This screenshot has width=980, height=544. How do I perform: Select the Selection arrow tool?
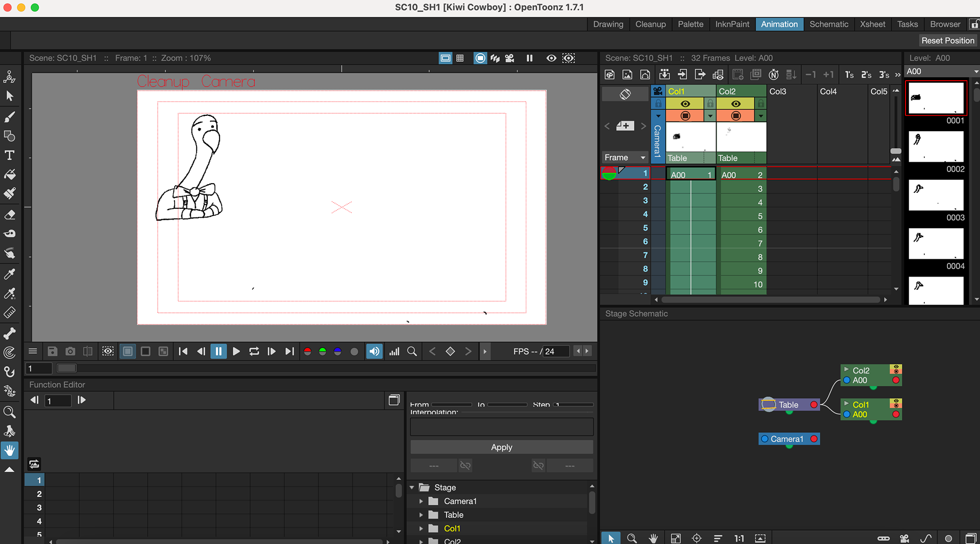[9, 96]
